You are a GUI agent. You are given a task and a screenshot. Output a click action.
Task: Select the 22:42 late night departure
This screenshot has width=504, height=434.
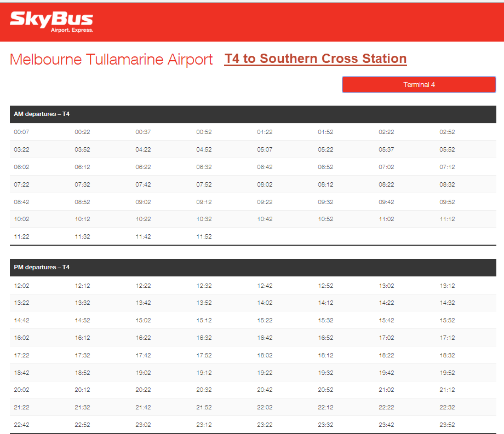21,425
